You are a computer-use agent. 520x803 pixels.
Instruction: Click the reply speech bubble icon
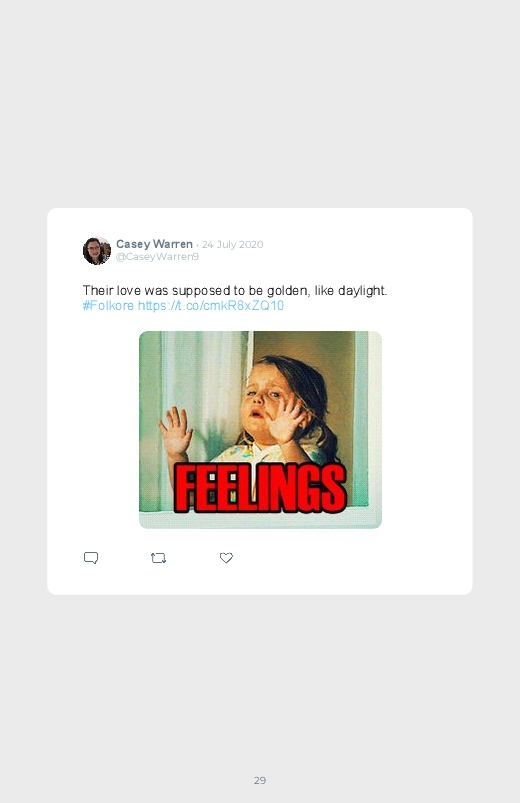[91, 558]
